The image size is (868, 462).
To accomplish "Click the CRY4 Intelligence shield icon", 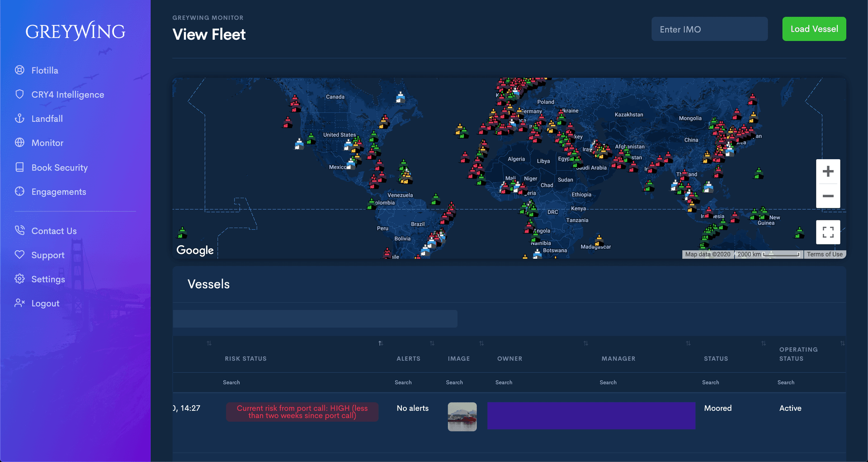I will point(19,94).
